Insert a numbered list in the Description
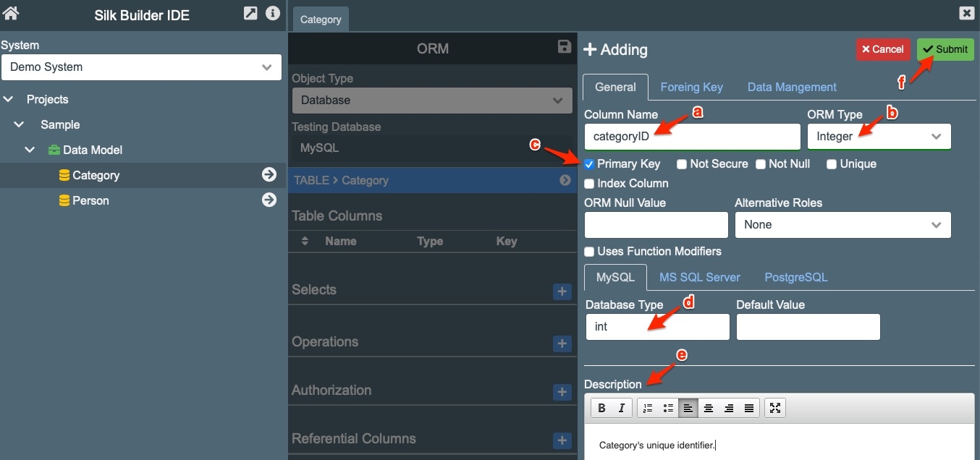980x460 pixels. [648, 409]
